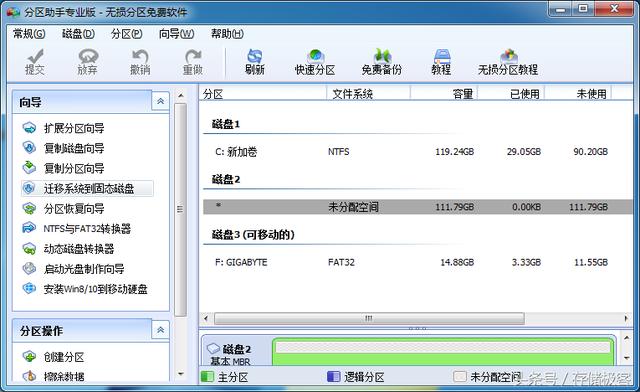The height and width of the screenshot is (392, 640).
Task: Click the sidebar scroll-down arrow
Action: (x=180, y=374)
